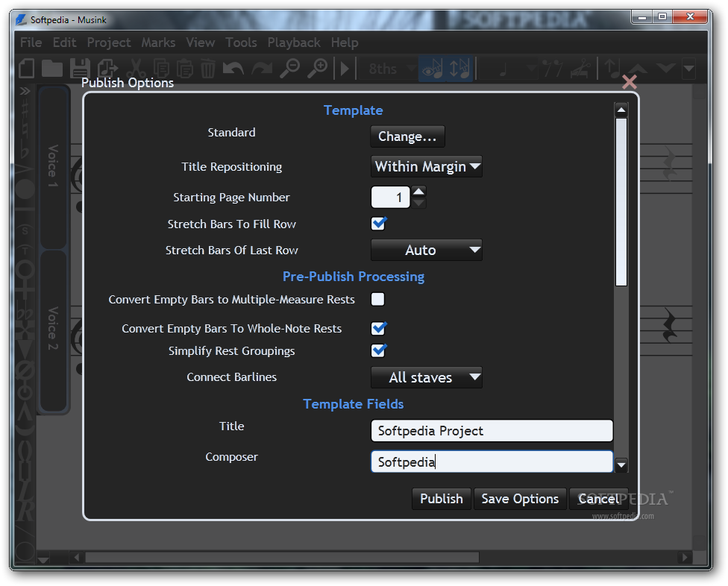Minimize the Musink window

tap(642, 17)
